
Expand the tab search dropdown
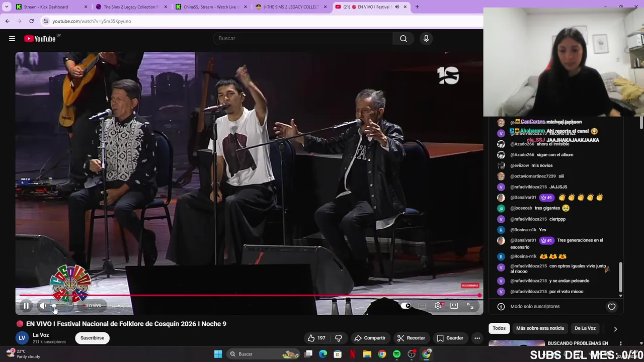tap(7, 7)
